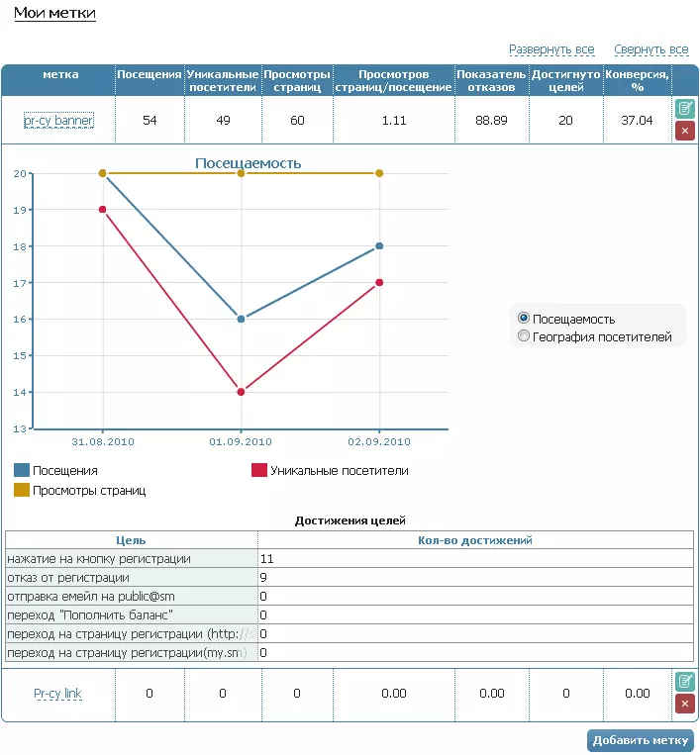Click the red data point on 02.09.2010
This screenshot has width=700, height=755.
click(379, 283)
